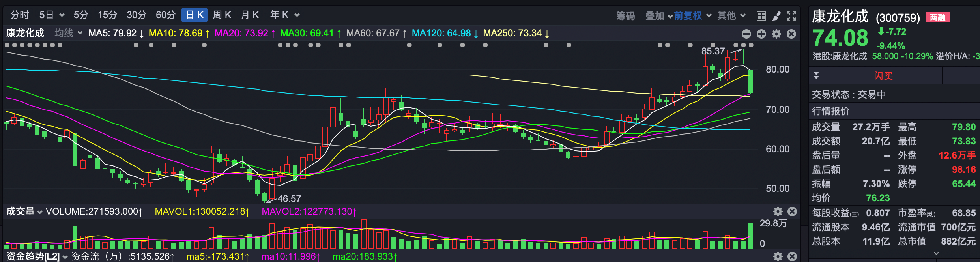The image size is (980, 262).
Task: Close the moving average indicator row
Action: pos(791,34)
